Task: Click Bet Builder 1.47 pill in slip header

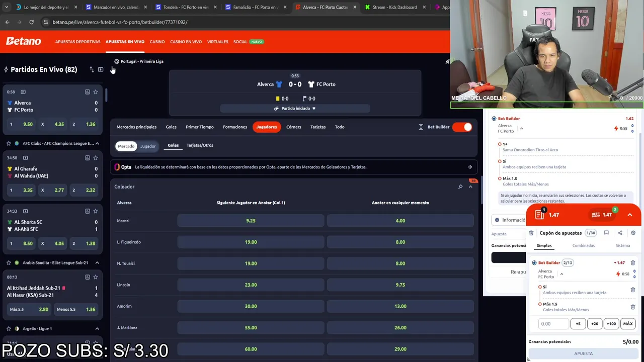Action: tap(602, 215)
